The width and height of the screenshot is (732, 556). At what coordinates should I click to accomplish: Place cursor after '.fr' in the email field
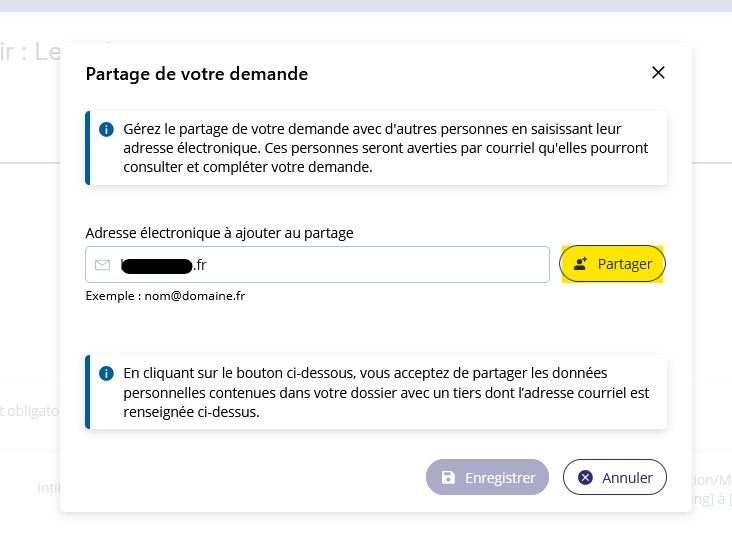207,265
